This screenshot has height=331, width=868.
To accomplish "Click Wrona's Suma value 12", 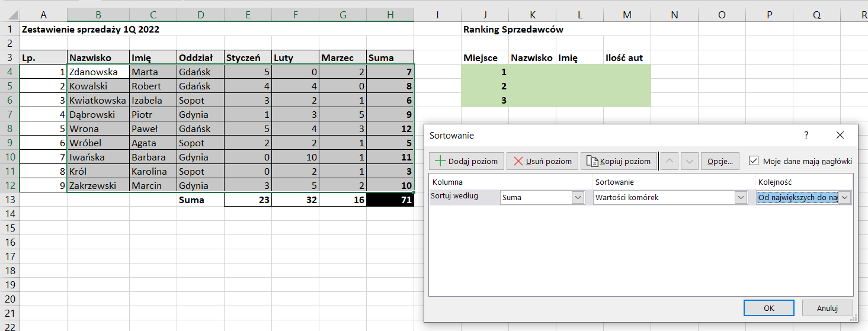I will (390, 128).
